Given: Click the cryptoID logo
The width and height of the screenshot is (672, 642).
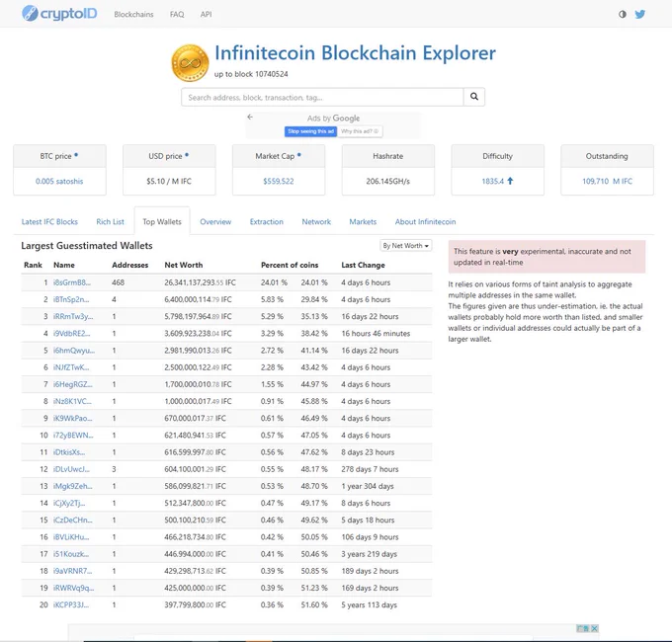Looking at the screenshot, I should point(59,14).
